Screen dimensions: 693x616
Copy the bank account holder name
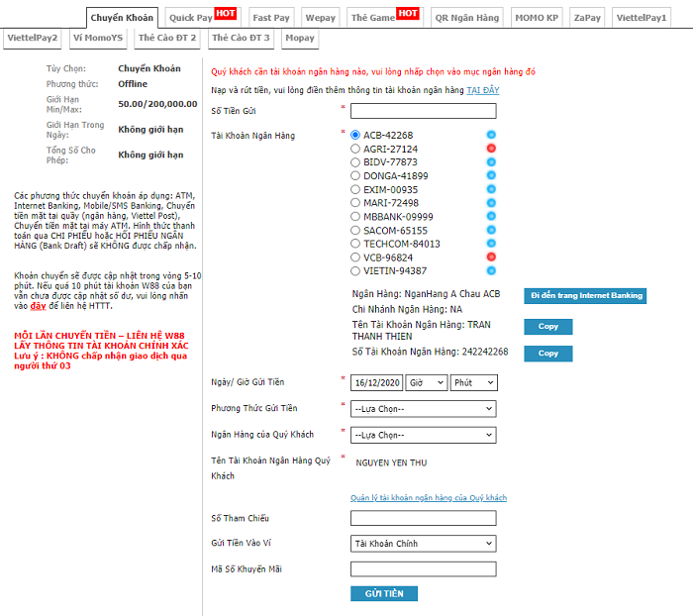coord(547,327)
